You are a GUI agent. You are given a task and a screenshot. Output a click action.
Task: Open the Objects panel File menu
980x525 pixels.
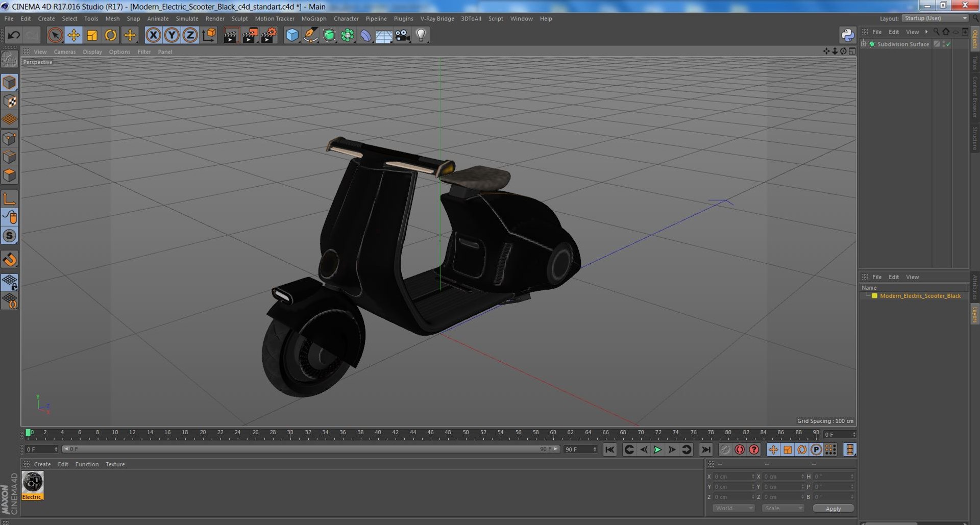876,32
